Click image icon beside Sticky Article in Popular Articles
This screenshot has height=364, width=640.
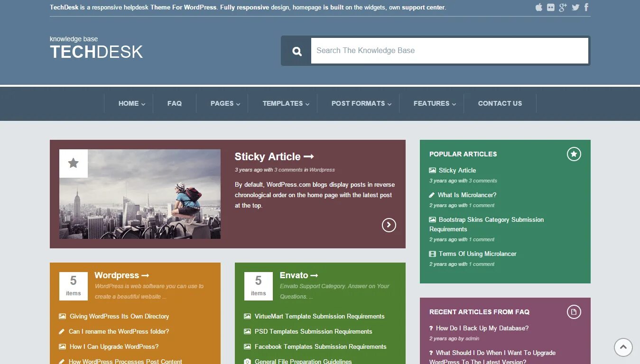pos(433,170)
